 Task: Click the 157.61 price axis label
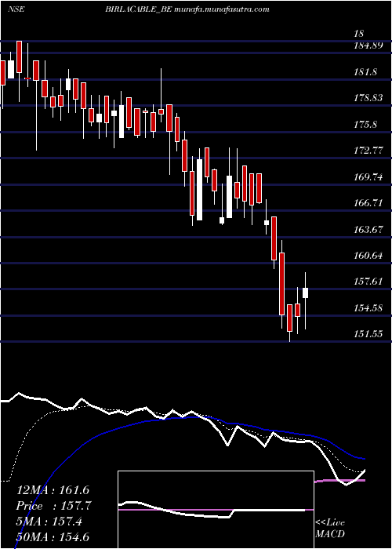coord(368,282)
